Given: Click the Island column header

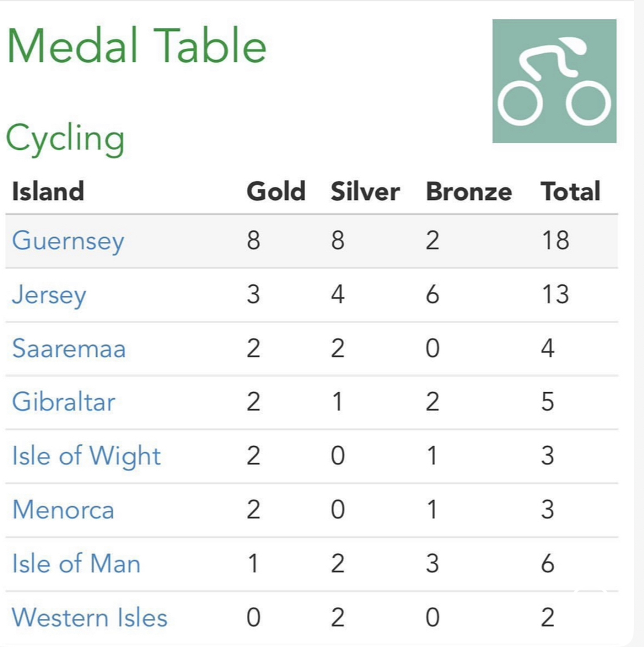Looking at the screenshot, I should click(48, 191).
